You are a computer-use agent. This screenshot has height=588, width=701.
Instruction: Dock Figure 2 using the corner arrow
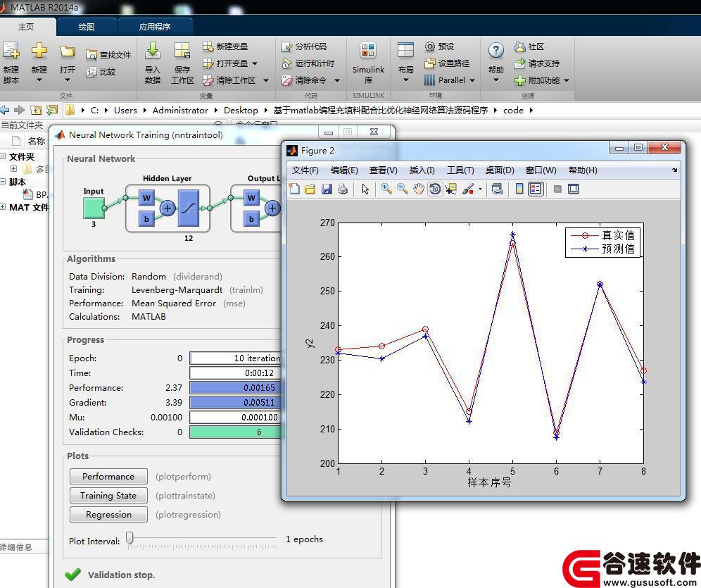pyautogui.click(x=675, y=170)
